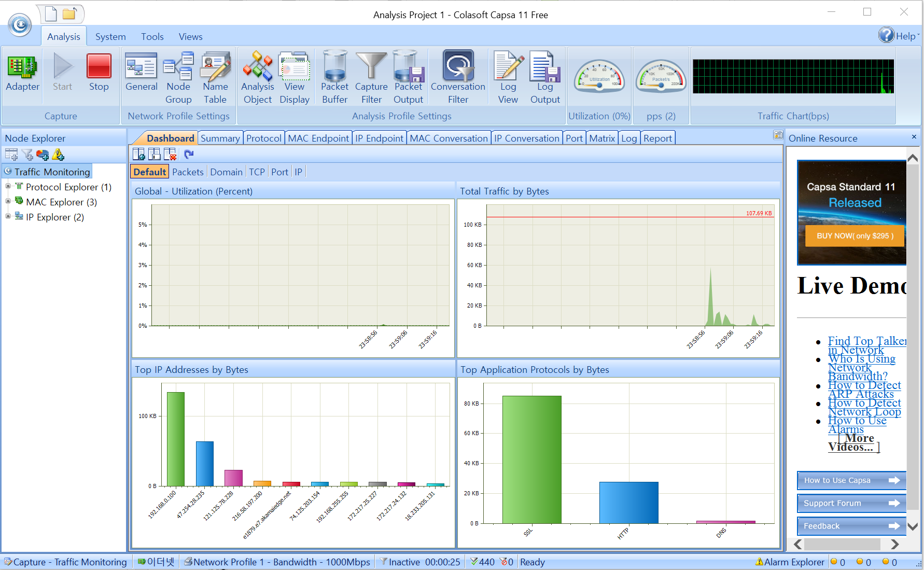Open the Tools ribbon tab
The height and width of the screenshot is (570, 924).
coord(152,36)
